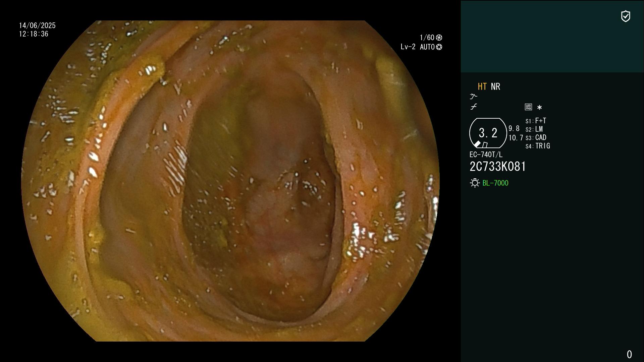Click the HT indicator label
This screenshot has height=362, width=644.
[x=482, y=86]
